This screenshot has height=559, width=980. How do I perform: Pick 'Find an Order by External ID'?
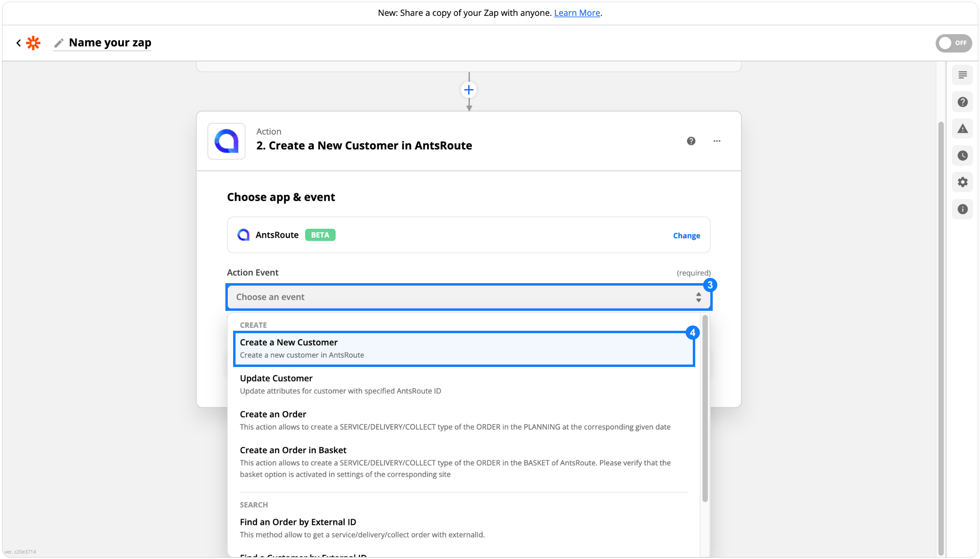464,528
